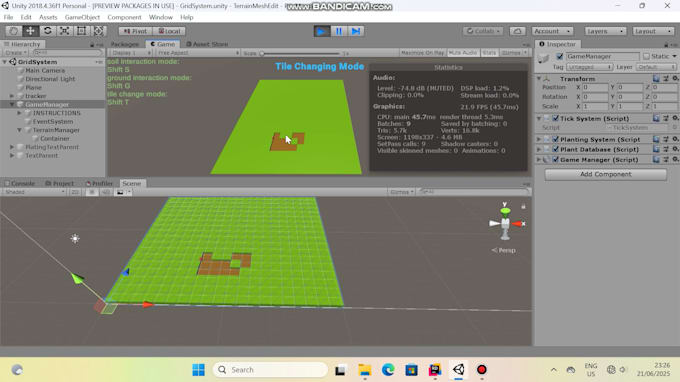Open the Assets menu

[48, 17]
